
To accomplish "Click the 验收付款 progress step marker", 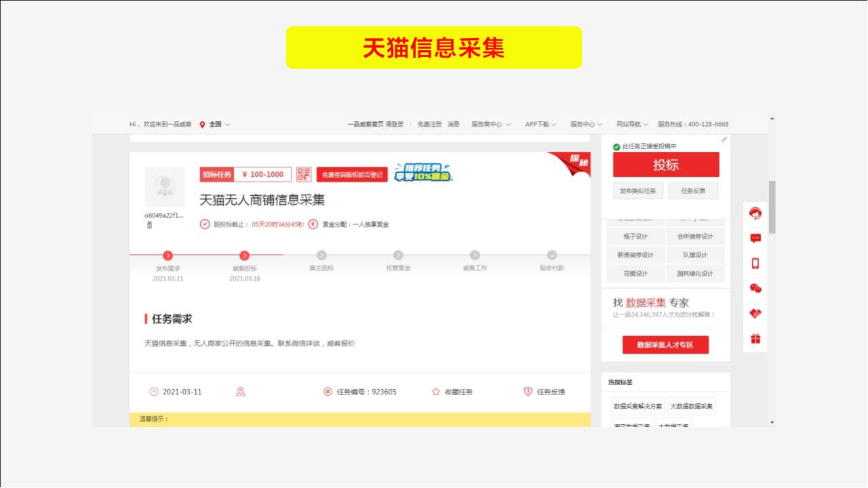I will (552, 255).
